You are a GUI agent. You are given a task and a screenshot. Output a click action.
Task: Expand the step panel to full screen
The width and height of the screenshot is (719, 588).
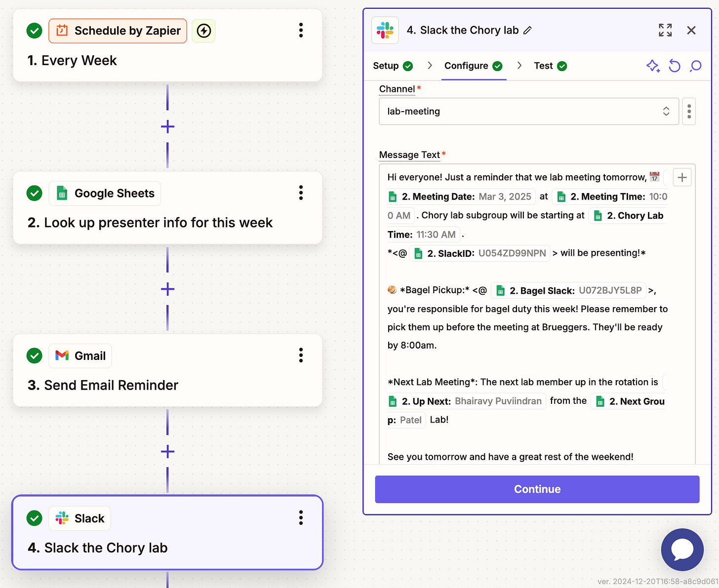[665, 30]
